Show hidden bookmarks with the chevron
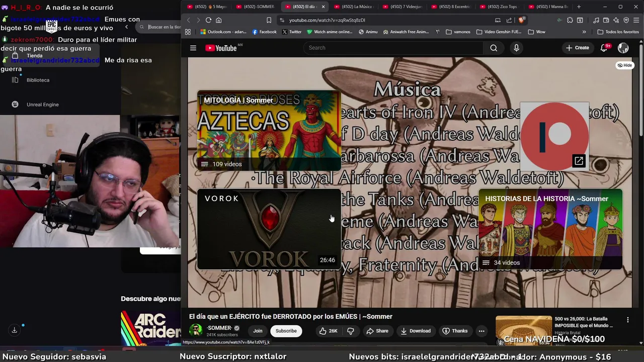644x362 pixels. click(584, 32)
